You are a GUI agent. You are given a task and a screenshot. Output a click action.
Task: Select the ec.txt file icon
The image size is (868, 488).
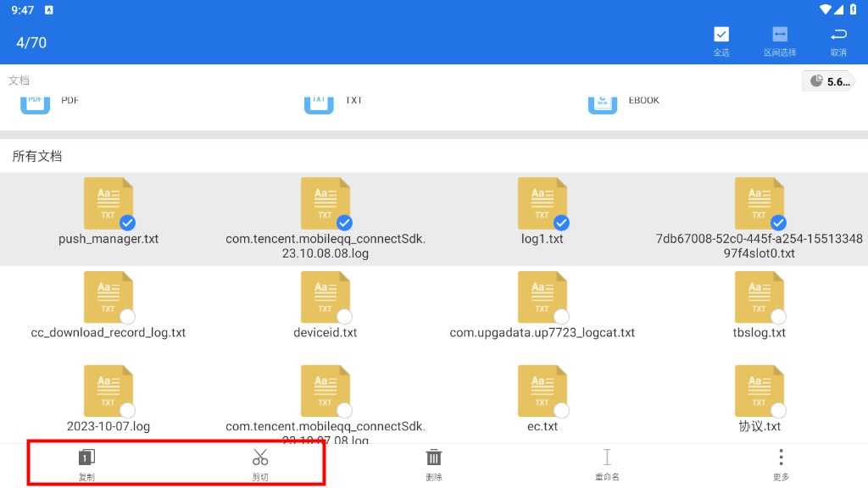click(x=542, y=391)
